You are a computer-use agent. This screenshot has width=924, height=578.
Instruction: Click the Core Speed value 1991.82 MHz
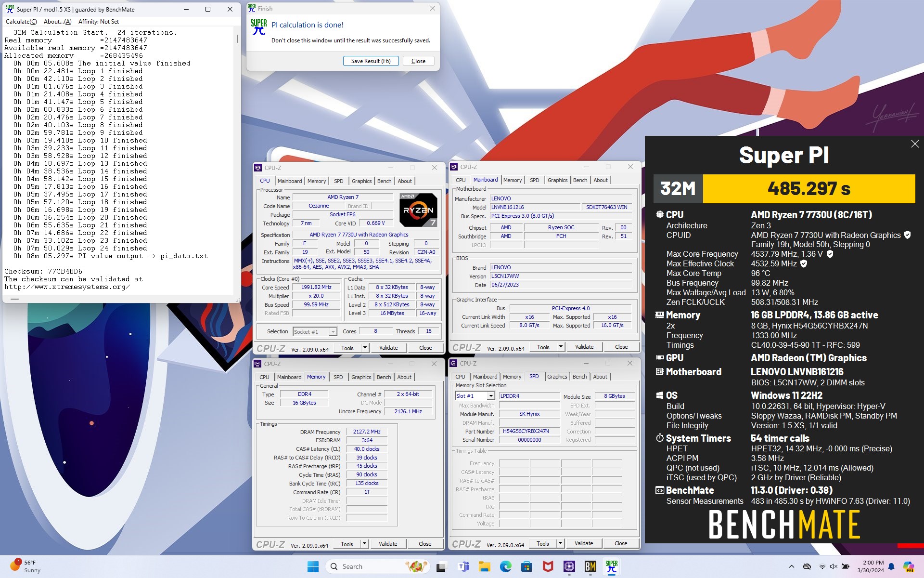tap(316, 288)
